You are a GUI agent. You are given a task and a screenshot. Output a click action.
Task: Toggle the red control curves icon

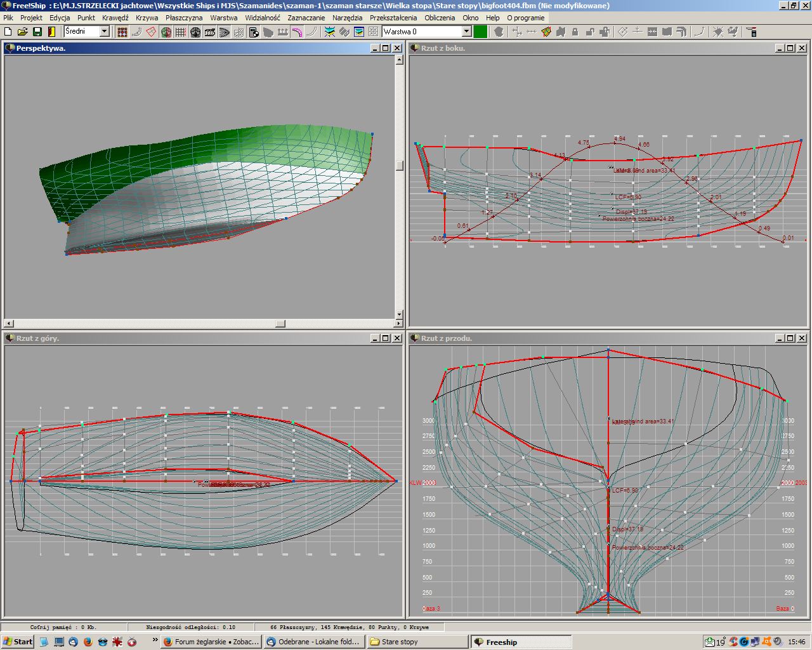click(151, 32)
